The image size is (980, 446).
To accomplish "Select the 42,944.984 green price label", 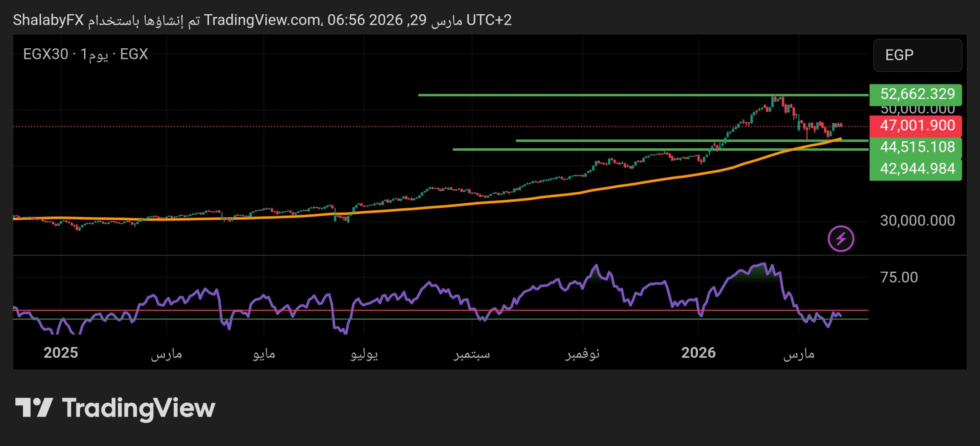I will tap(915, 169).
